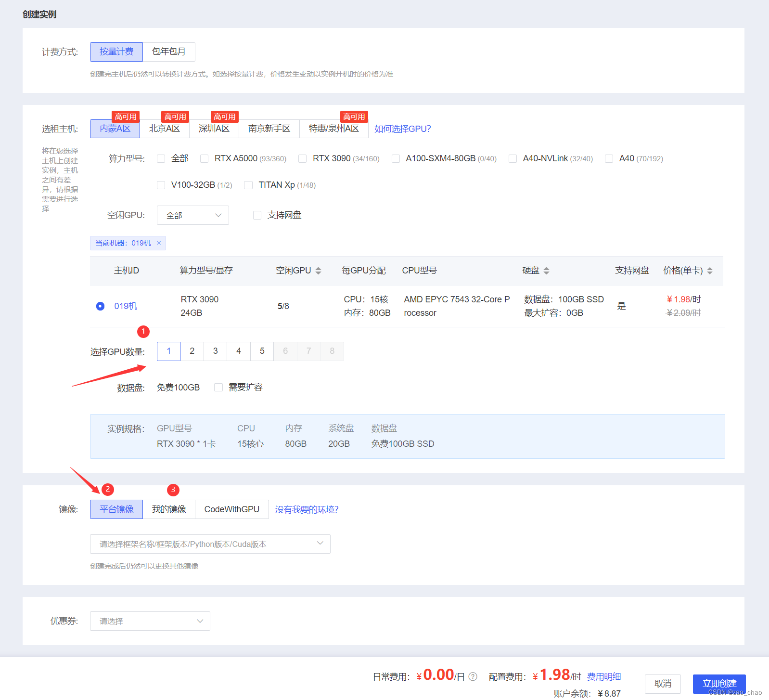Select 5 GPU quantity
This screenshot has width=769, height=700.
[x=262, y=351]
